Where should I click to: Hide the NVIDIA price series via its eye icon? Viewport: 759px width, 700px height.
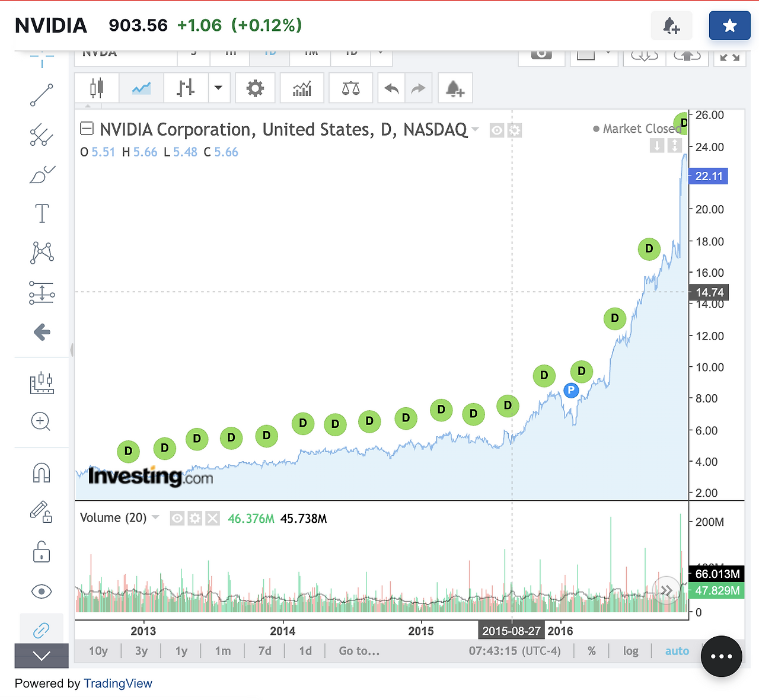pyautogui.click(x=497, y=130)
